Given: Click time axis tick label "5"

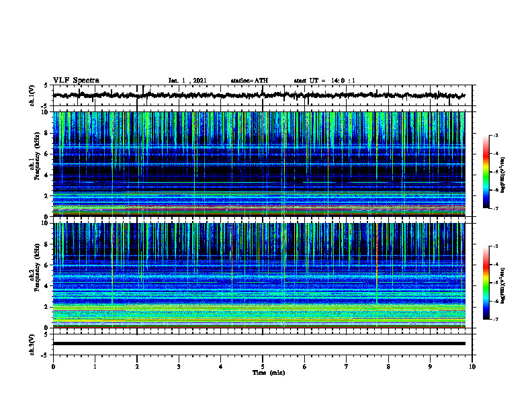Looking at the screenshot, I should (x=263, y=367).
